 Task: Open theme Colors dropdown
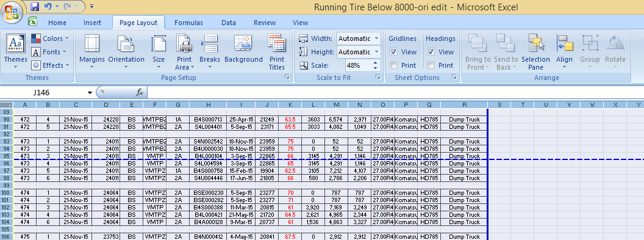tap(50, 38)
